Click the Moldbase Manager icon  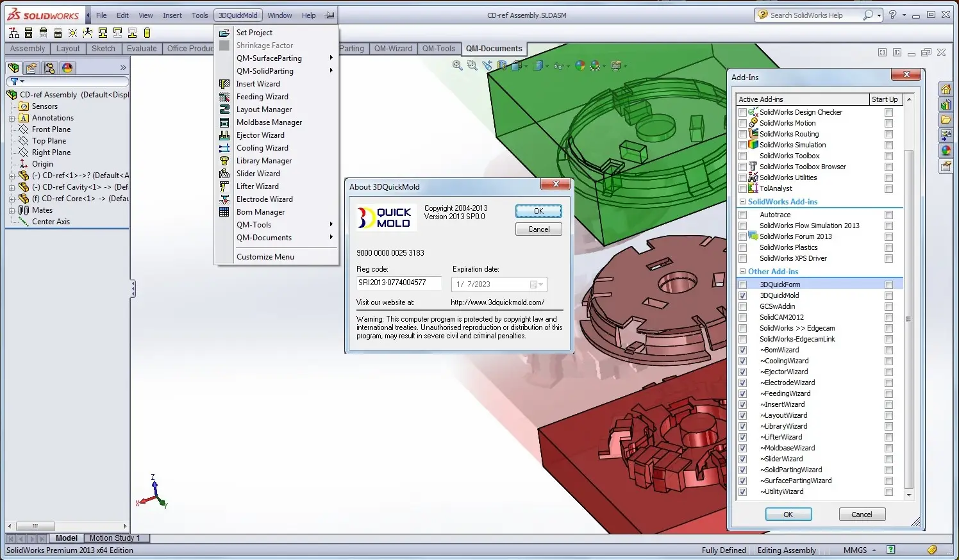click(x=224, y=122)
